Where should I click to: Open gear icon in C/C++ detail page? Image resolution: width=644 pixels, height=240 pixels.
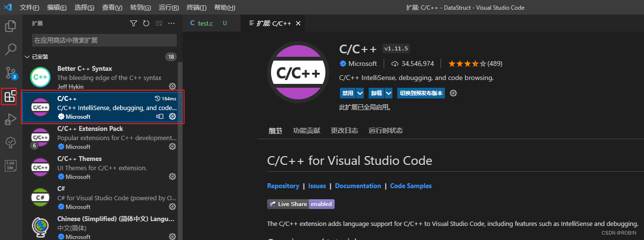454,93
